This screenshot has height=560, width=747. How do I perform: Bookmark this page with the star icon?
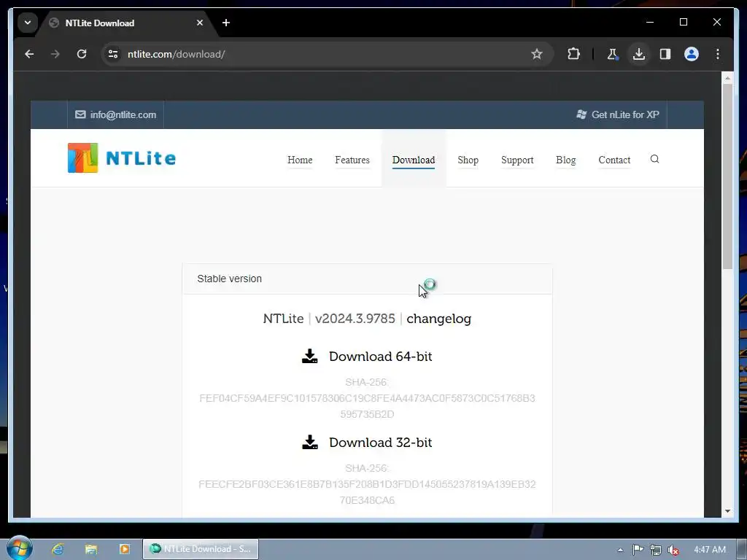coord(537,54)
